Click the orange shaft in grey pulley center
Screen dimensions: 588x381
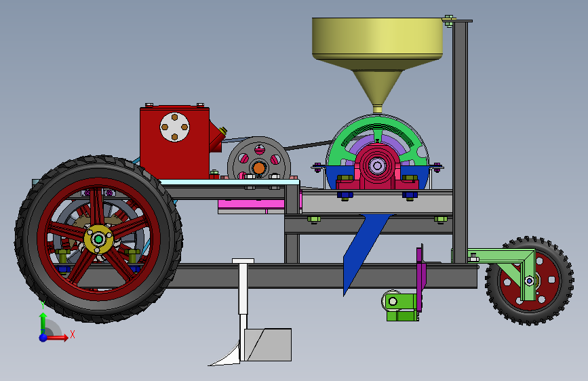[259, 167]
